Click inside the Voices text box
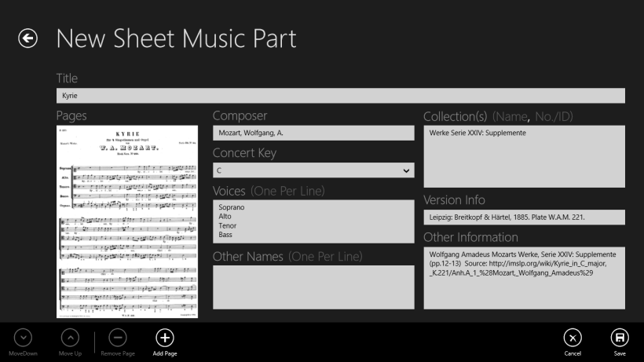The image size is (644, 362). tap(313, 221)
